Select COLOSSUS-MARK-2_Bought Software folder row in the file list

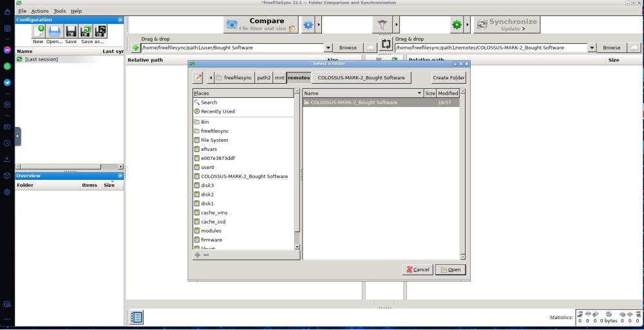click(381, 102)
